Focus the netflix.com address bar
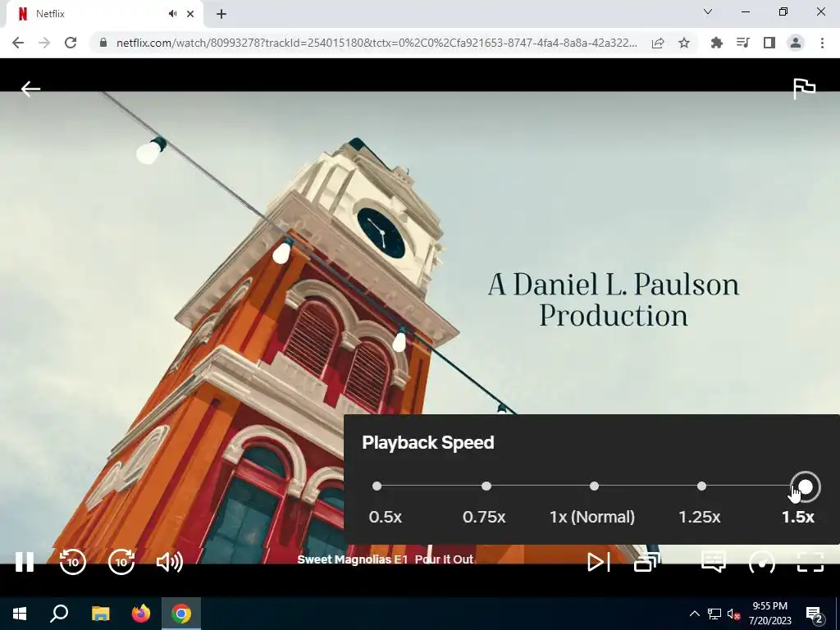Viewport: 840px width, 630px height. tap(377, 43)
